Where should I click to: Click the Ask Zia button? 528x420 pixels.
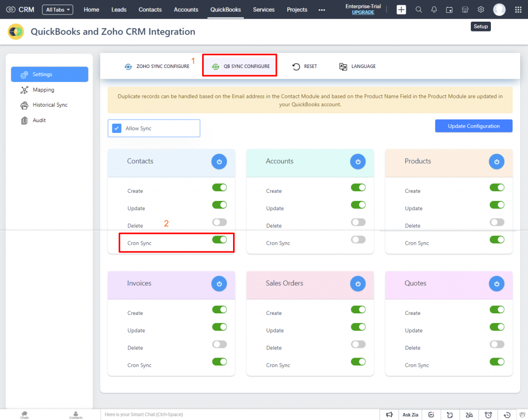click(410, 415)
